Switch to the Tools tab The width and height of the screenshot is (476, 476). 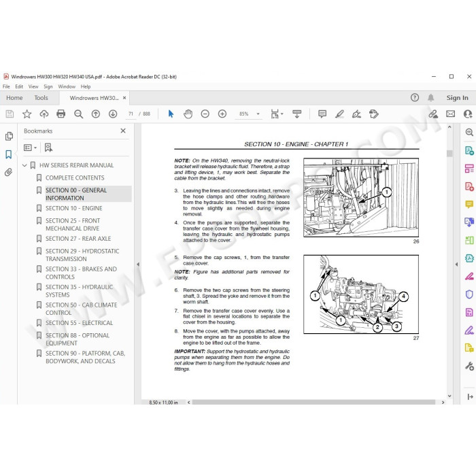pyautogui.click(x=41, y=98)
